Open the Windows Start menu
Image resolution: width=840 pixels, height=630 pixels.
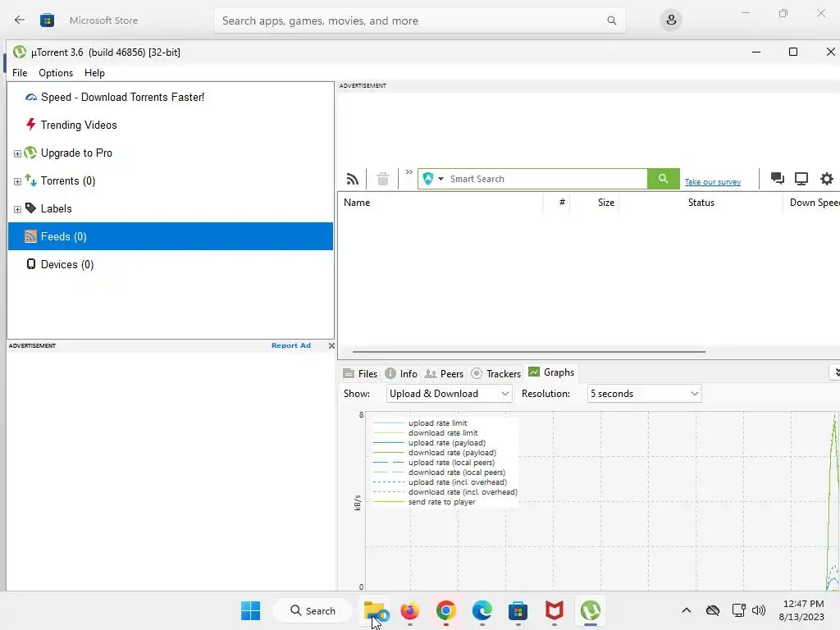tap(251, 610)
